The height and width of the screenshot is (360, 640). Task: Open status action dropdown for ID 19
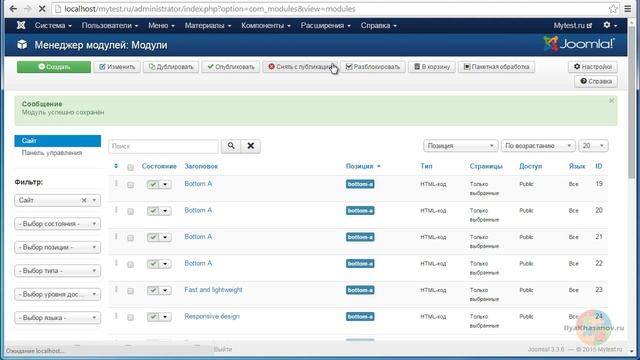pos(165,184)
